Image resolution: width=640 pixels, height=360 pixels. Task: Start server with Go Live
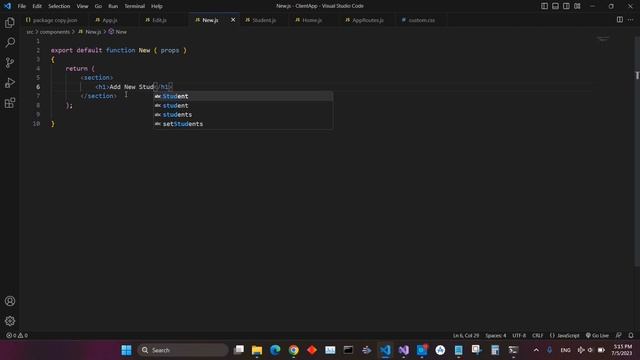coord(597,336)
